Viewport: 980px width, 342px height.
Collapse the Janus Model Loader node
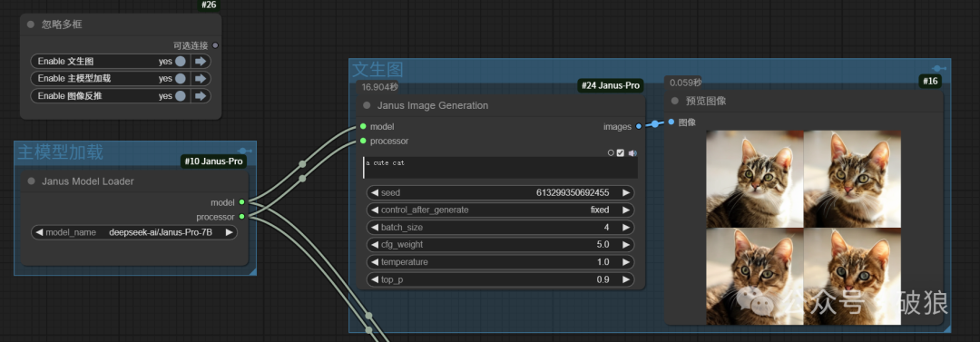click(x=31, y=181)
